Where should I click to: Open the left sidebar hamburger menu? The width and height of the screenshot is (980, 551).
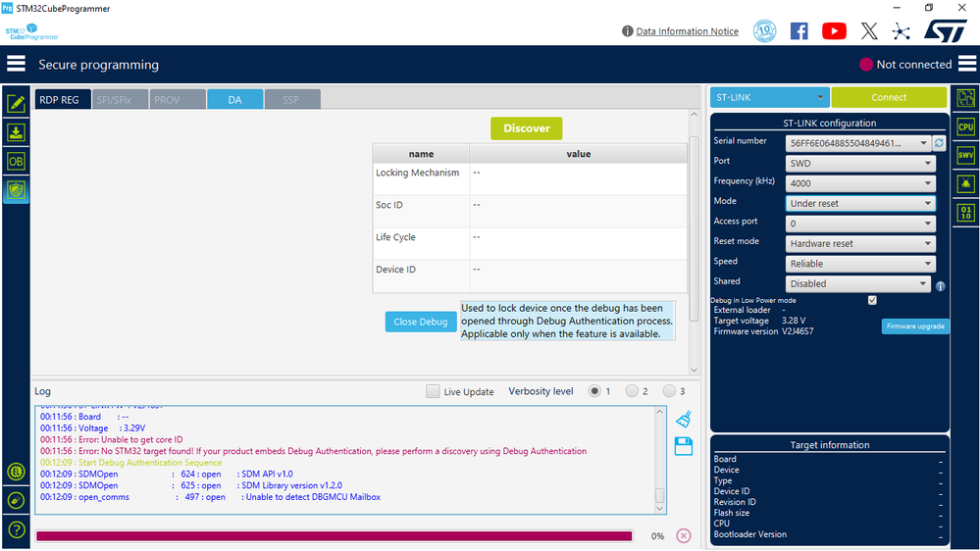pyautogui.click(x=16, y=64)
